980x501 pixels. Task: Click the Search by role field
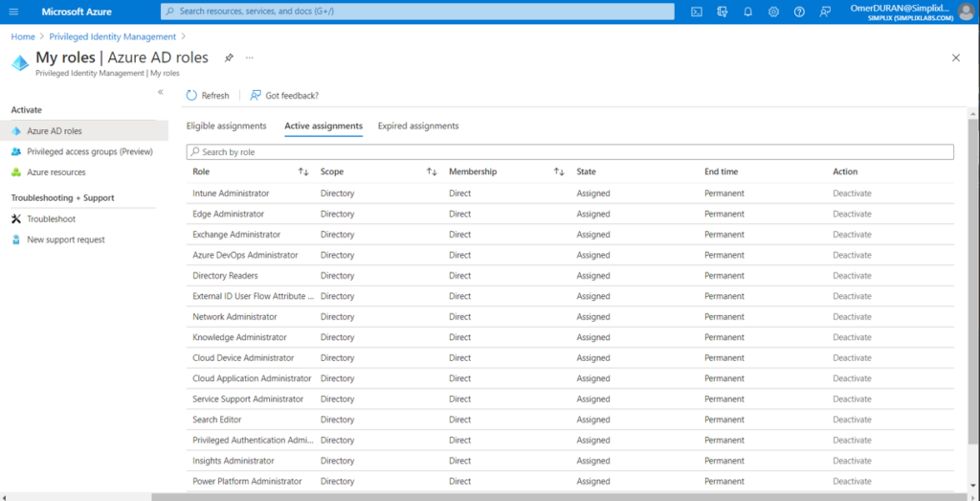(570, 152)
